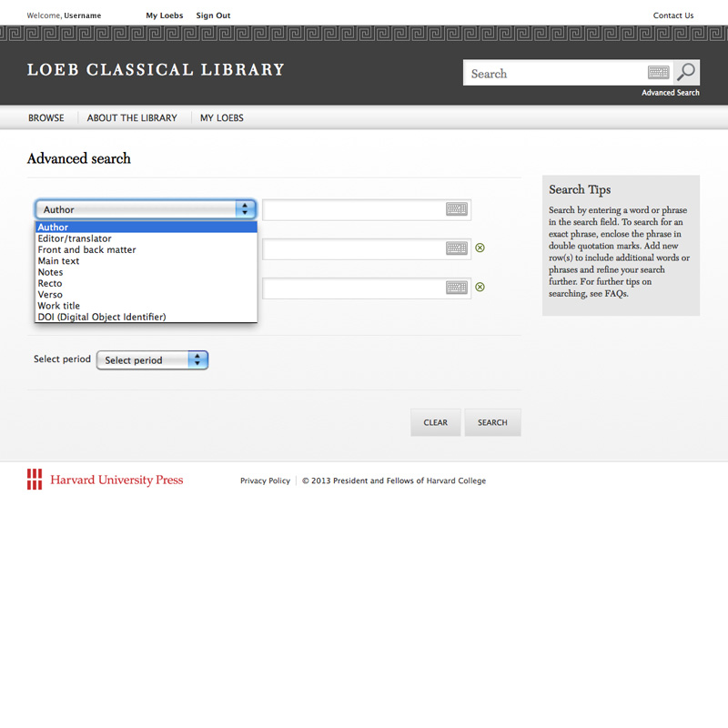
Task: Open the BROWSE section
Action: point(45,117)
